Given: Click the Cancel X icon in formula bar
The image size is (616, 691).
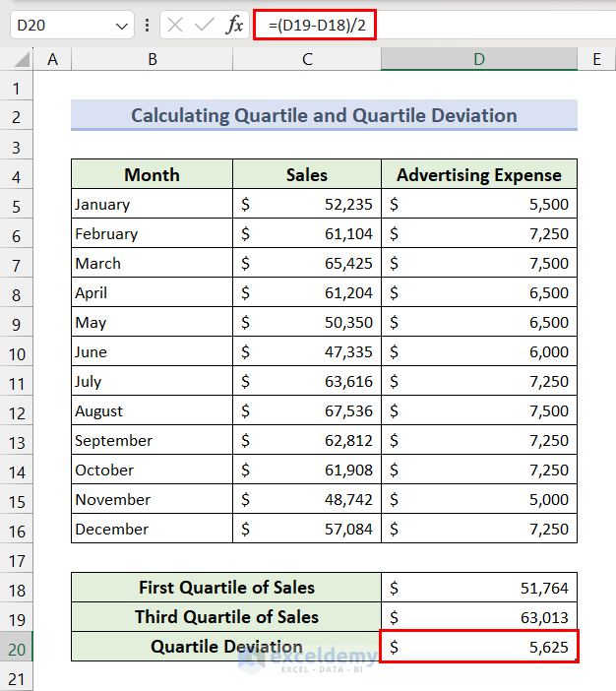Looking at the screenshot, I should tap(175, 25).
